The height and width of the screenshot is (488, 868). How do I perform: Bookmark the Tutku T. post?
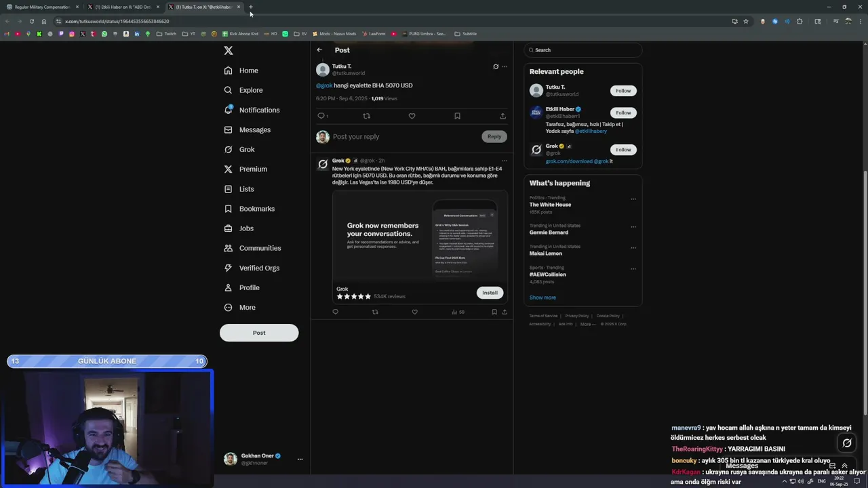457,116
